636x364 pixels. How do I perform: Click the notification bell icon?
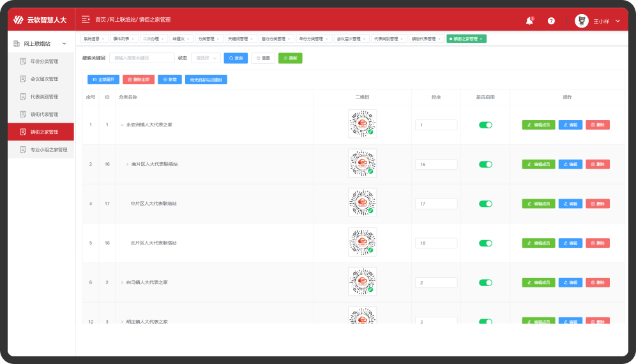pos(529,21)
